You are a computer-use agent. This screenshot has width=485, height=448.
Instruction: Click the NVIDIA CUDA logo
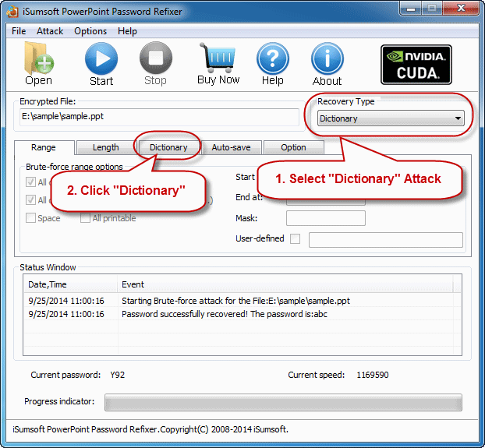416,65
